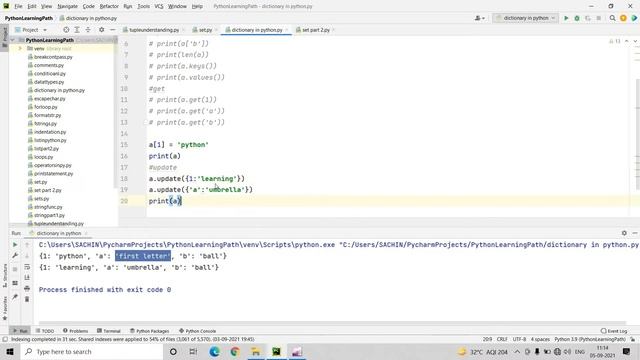Open the run configuration dropdown
The image size is (640, 360).
(x=525, y=18)
